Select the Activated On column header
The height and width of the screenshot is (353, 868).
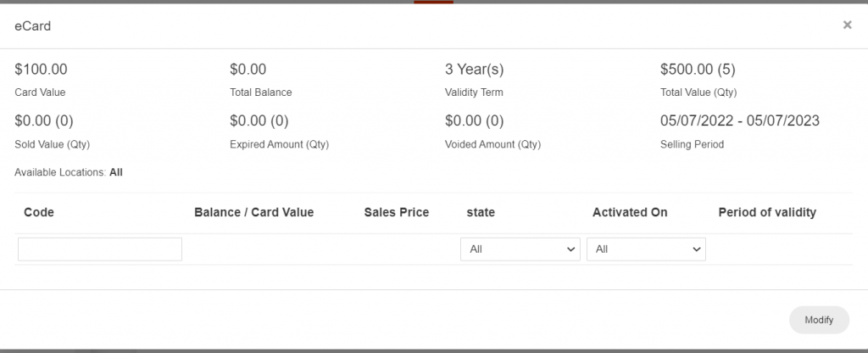click(630, 213)
